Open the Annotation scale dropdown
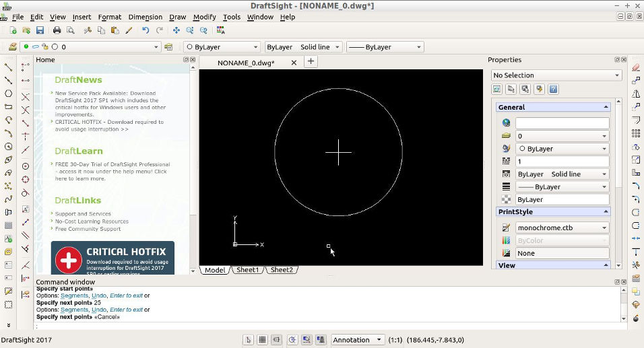 [x=357, y=340]
